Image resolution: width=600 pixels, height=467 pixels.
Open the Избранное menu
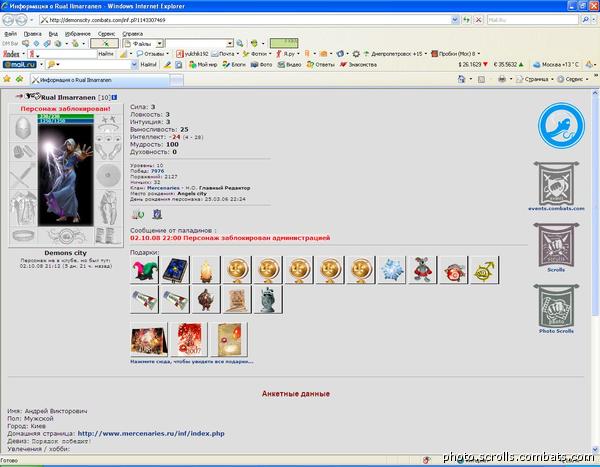78,34
